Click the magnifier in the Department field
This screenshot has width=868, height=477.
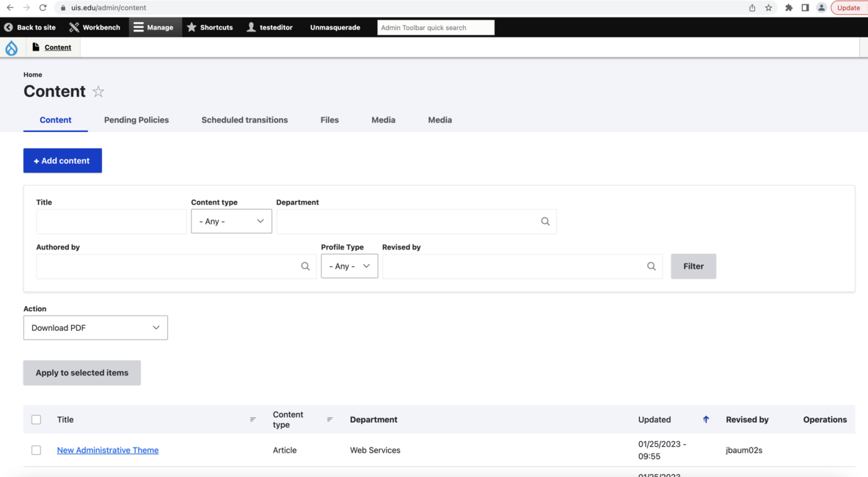click(x=545, y=221)
